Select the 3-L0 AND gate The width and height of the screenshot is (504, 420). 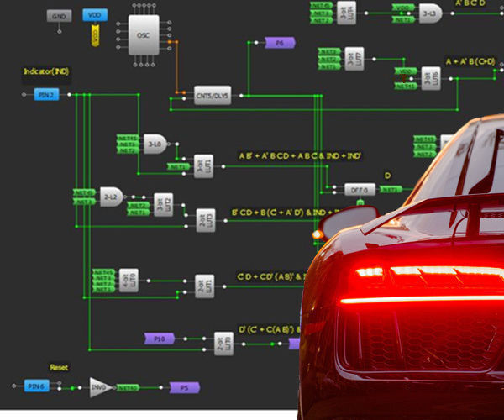tap(155, 144)
